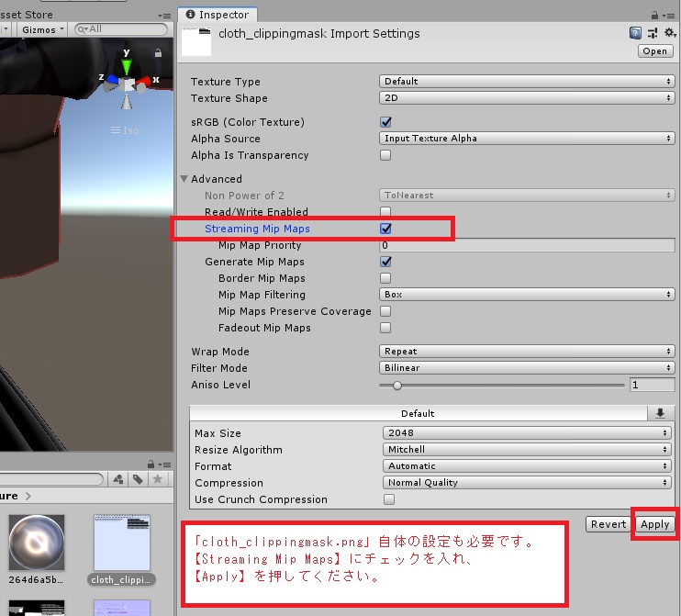Screen dimensions: 681x616
Task: Click the Open button
Action: (655, 50)
